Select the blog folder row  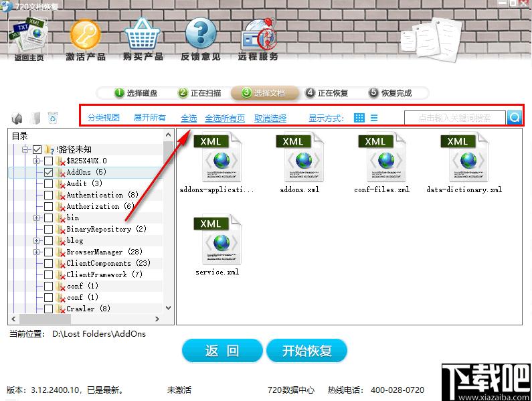(x=75, y=240)
